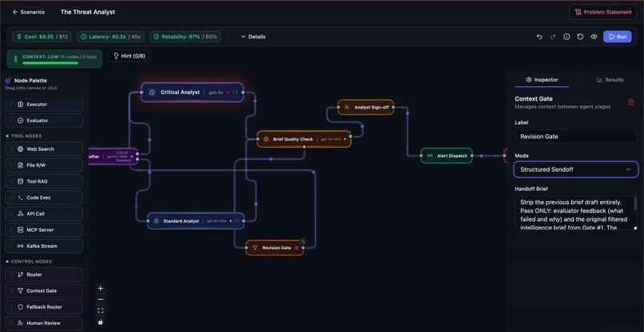Select the Revision Gate node on canvas
The width and height of the screenshot is (644, 332).
(274, 248)
